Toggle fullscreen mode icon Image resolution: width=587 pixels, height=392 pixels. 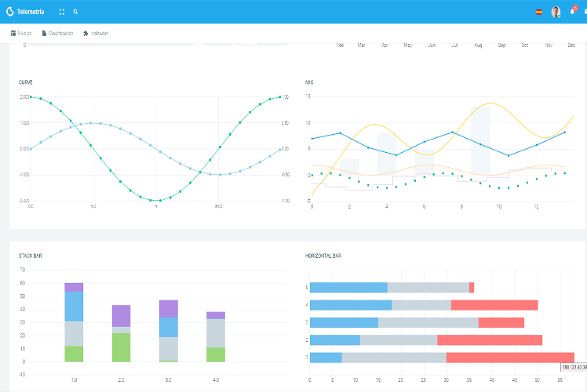62,12
